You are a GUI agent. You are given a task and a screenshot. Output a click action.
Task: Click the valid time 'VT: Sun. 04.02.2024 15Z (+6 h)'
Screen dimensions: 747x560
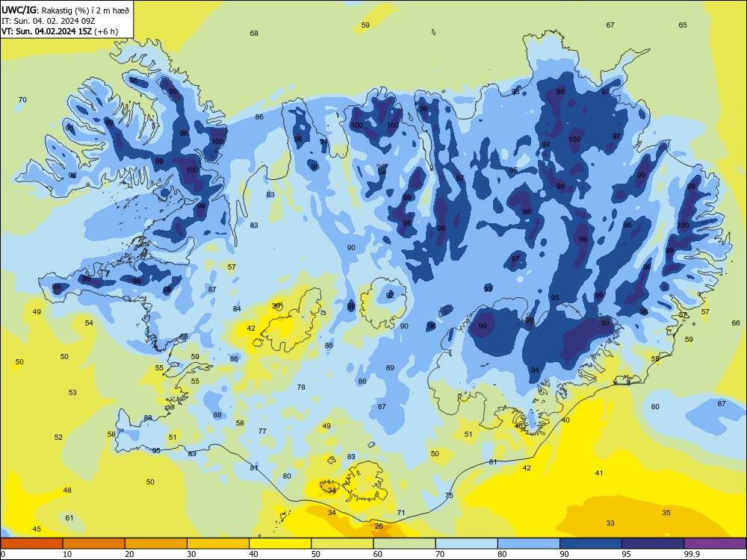(x=60, y=32)
